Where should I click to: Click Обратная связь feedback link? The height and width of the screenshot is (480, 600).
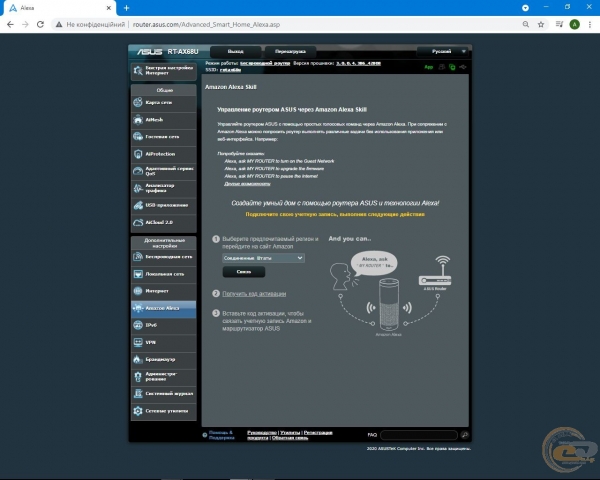(290, 438)
